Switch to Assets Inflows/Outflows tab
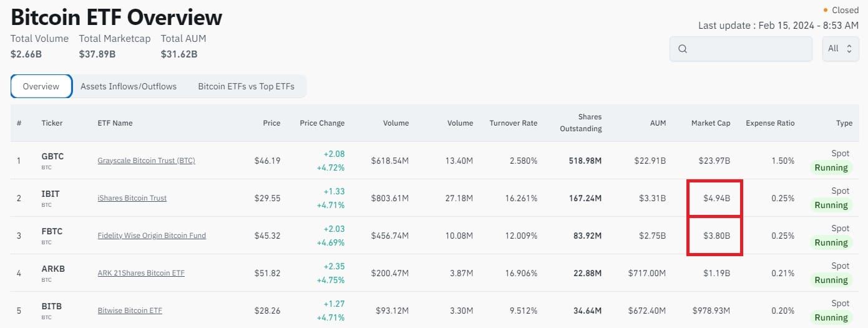 (x=129, y=86)
